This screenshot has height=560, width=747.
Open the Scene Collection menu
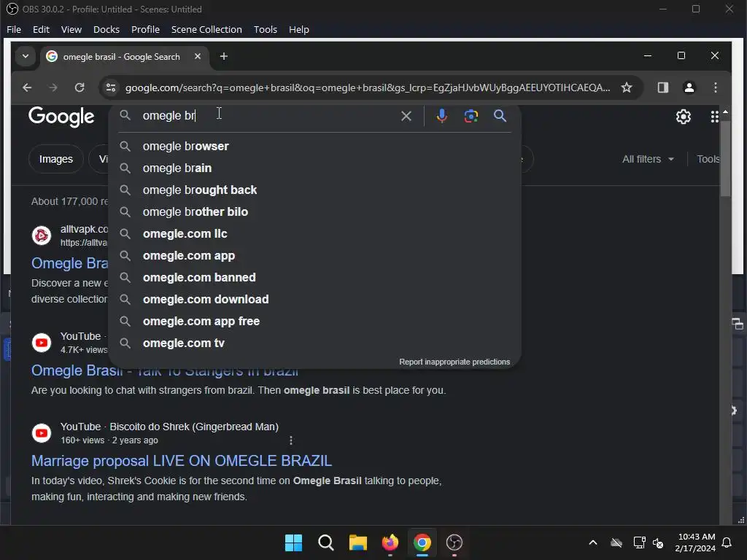[x=206, y=29]
